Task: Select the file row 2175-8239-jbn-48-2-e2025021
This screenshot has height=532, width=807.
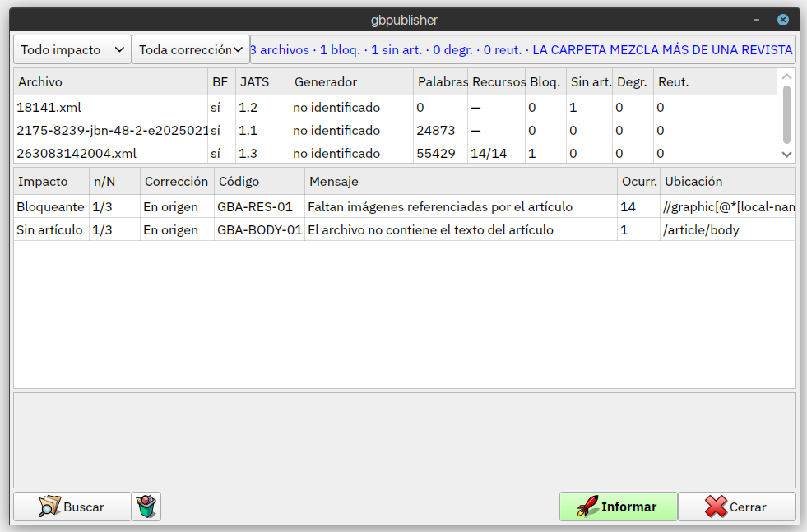Action: pos(395,130)
